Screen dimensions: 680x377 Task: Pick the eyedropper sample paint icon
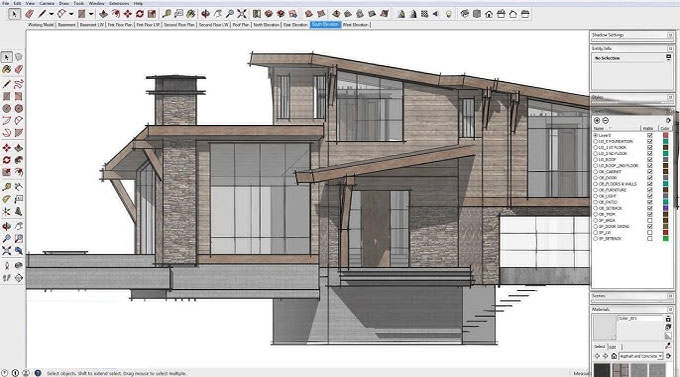(668, 346)
